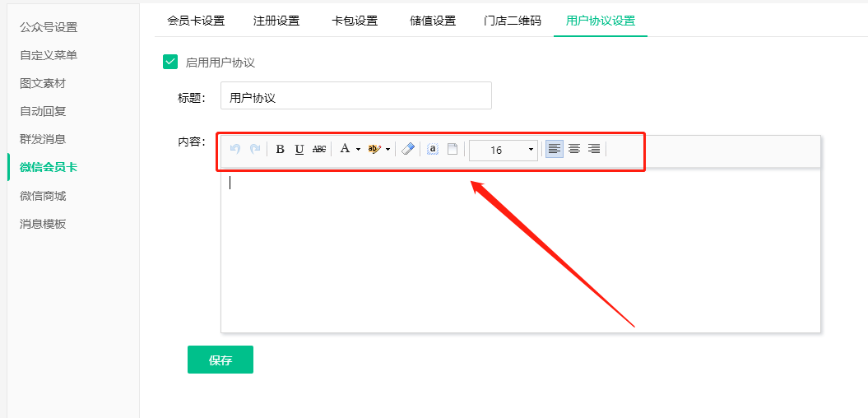The image size is (868, 418).
Task: Click the 标题 input field
Action: pyautogui.click(x=355, y=96)
